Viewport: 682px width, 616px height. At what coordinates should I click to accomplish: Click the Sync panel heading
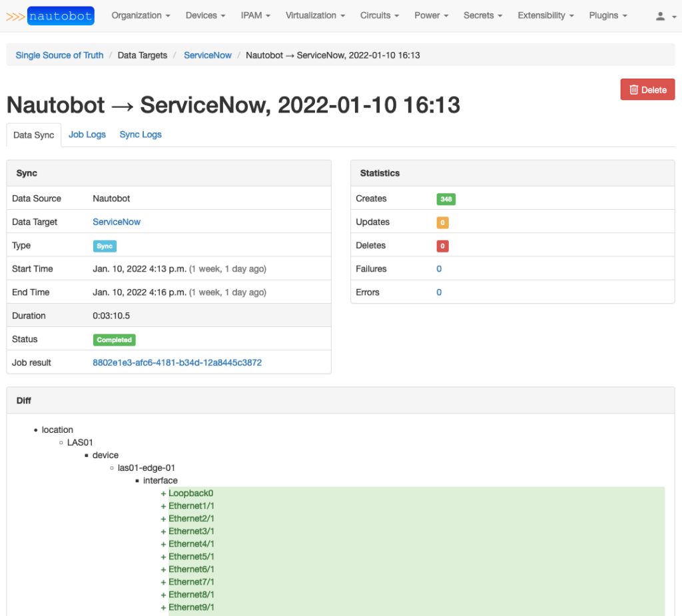[27, 173]
